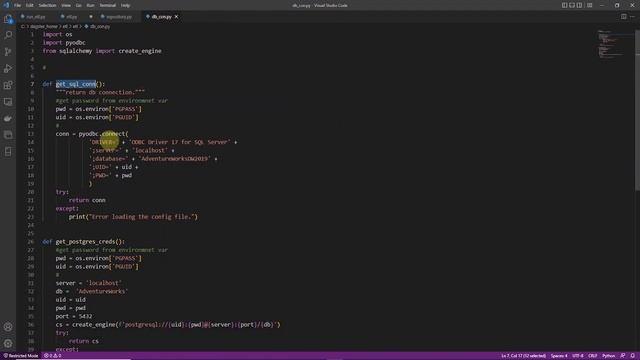Open the Remote Explorer monitor icon
The width and height of the screenshot is (640, 360).
pos(8,102)
